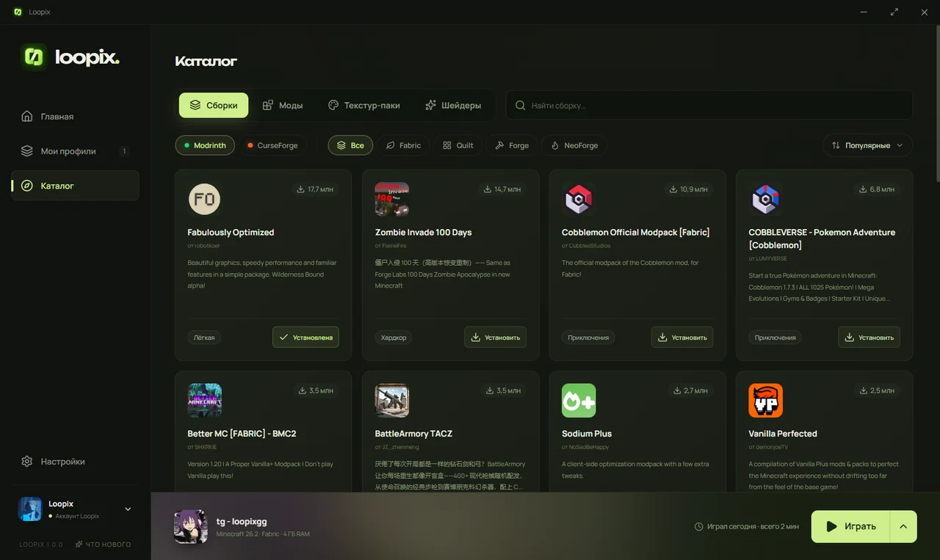
Task: Select Modrinth as the source
Action: point(205,145)
